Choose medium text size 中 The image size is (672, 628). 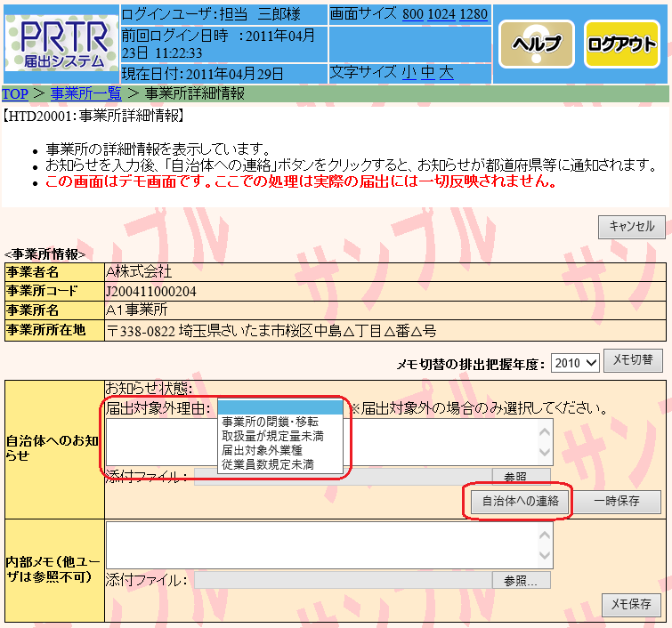[428, 72]
